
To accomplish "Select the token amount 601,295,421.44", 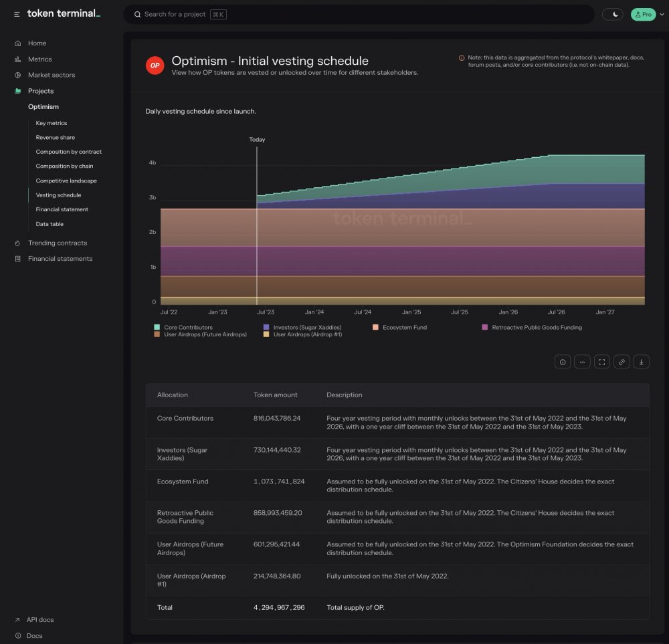I will click(x=276, y=544).
